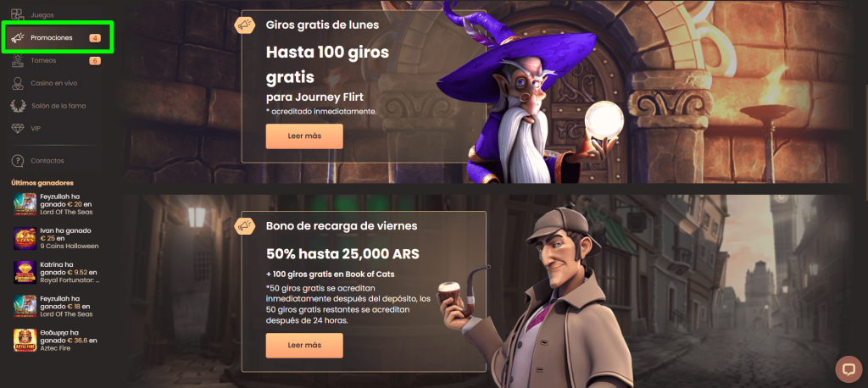Click the Casino en vivo dealer icon

19,83
